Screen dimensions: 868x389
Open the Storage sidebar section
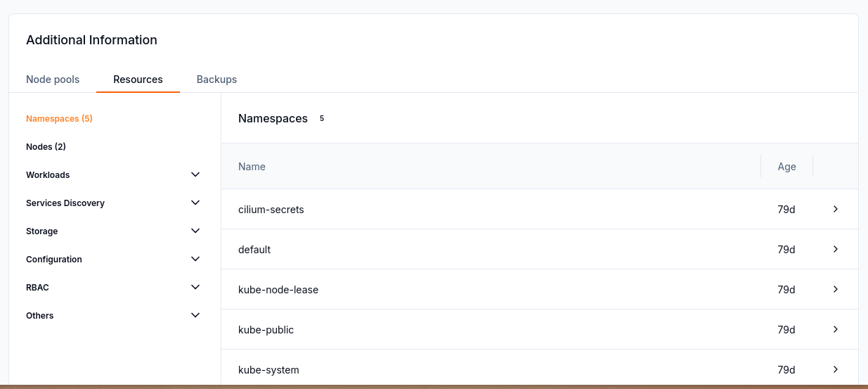click(42, 231)
